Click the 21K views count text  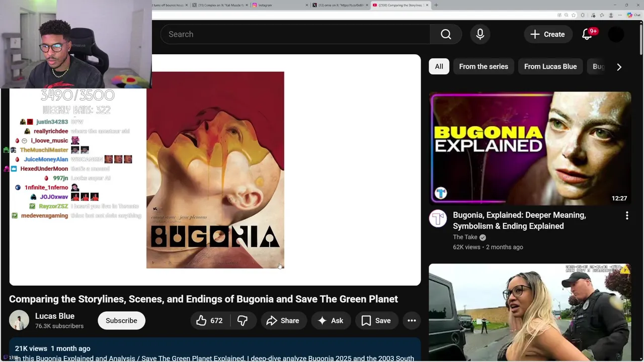pyautogui.click(x=31, y=348)
